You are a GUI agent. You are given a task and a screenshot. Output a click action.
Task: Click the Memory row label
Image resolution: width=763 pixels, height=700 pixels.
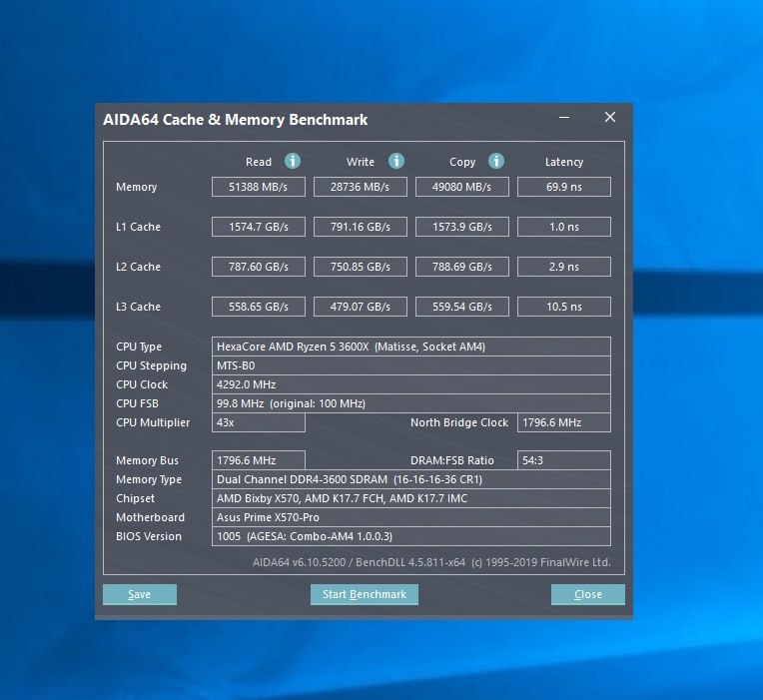coord(136,188)
